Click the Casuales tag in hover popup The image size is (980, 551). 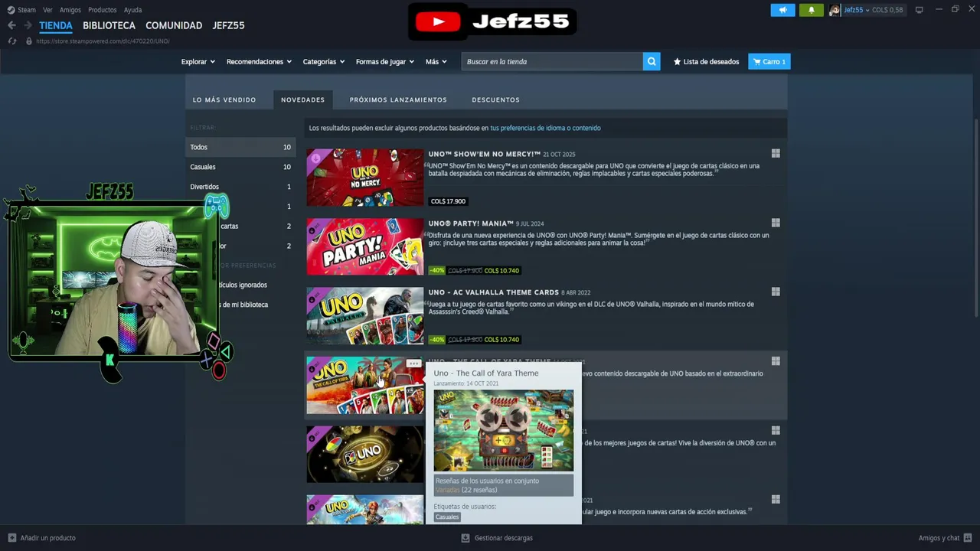pos(447,517)
